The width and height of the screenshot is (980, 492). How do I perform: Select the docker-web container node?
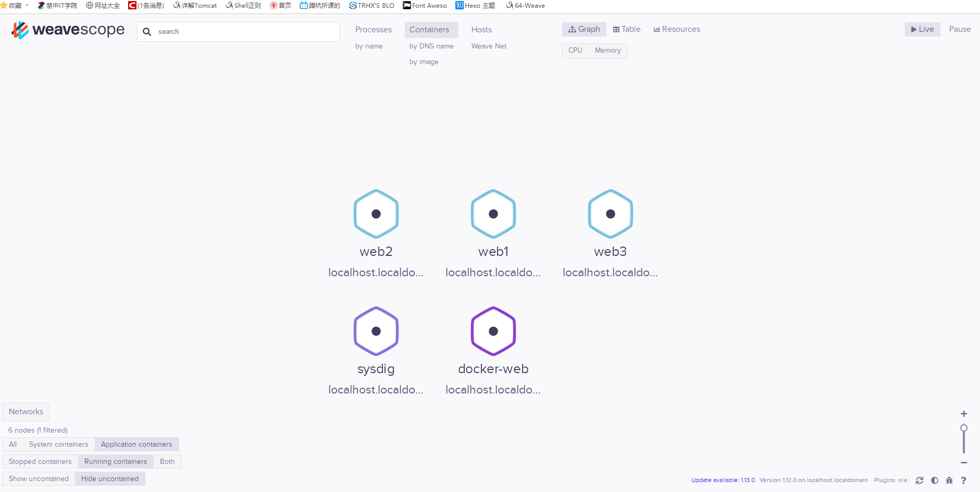click(493, 331)
